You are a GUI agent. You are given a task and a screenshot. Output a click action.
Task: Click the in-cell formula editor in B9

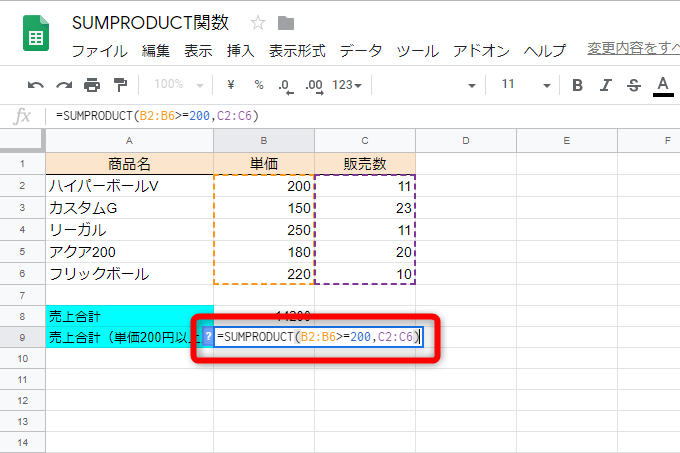318,337
